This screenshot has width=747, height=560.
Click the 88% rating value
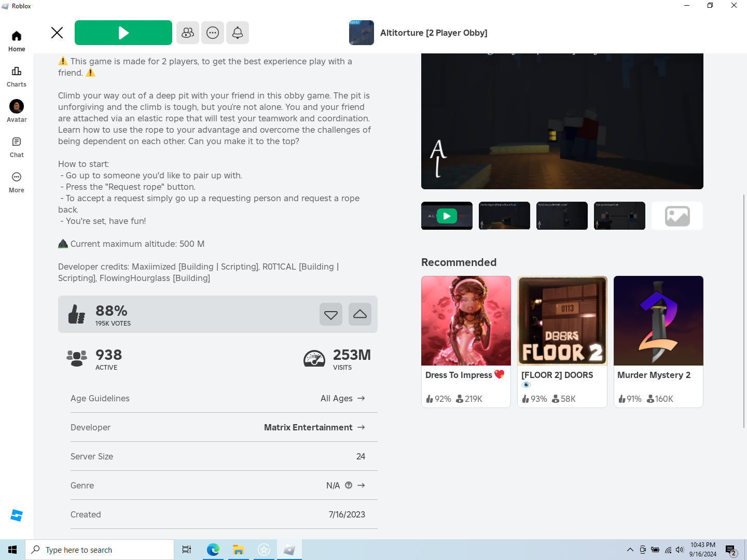pyautogui.click(x=112, y=311)
